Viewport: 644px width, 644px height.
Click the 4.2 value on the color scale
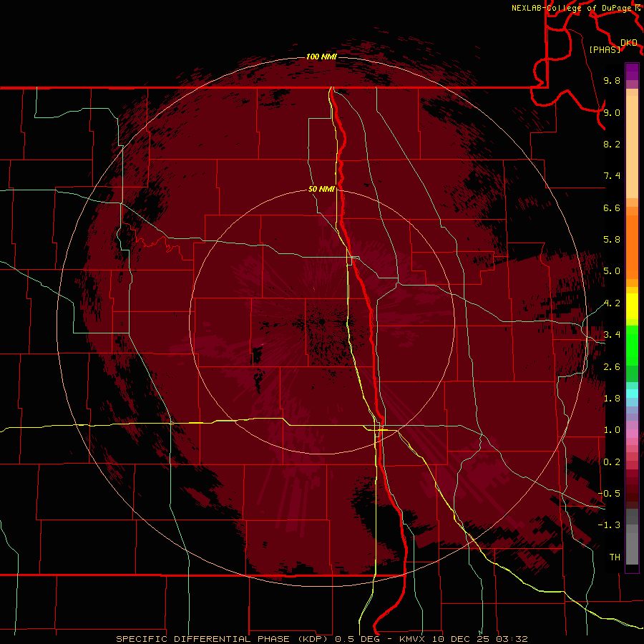[612, 303]
